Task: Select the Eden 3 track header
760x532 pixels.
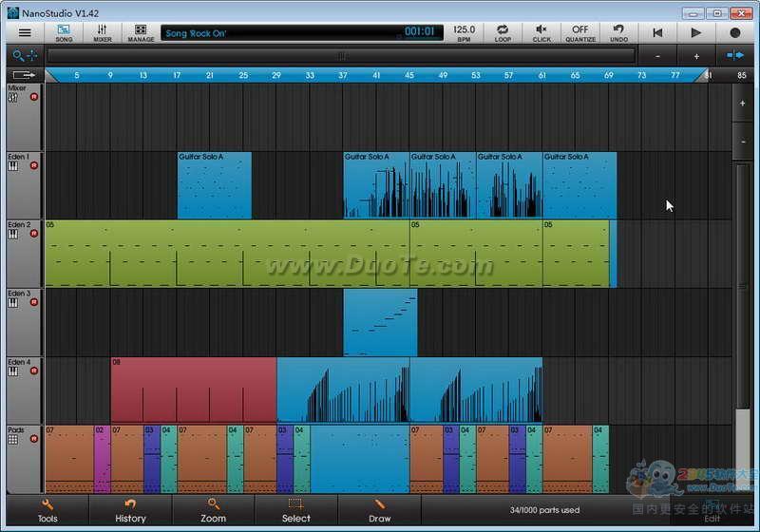Action: click(x=25, y=322)
